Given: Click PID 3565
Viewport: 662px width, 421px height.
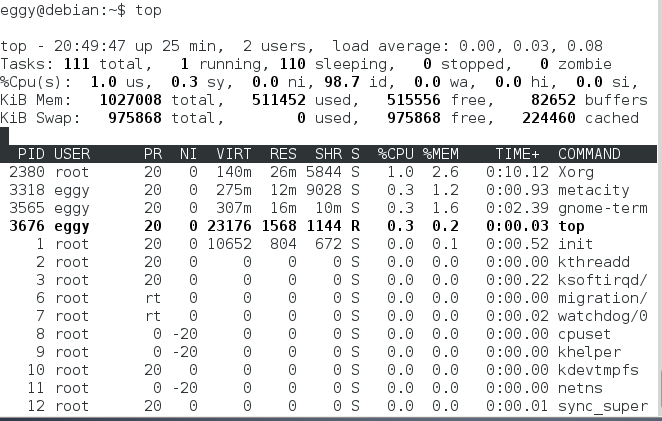Looking at the screenshot, I should 27,208.
